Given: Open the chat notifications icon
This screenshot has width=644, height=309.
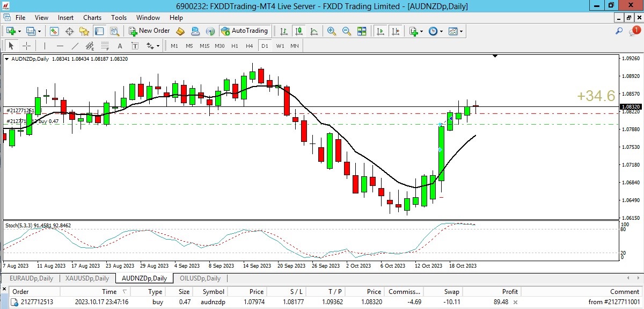Looking at the screenshot, I should tap(635, 31).
